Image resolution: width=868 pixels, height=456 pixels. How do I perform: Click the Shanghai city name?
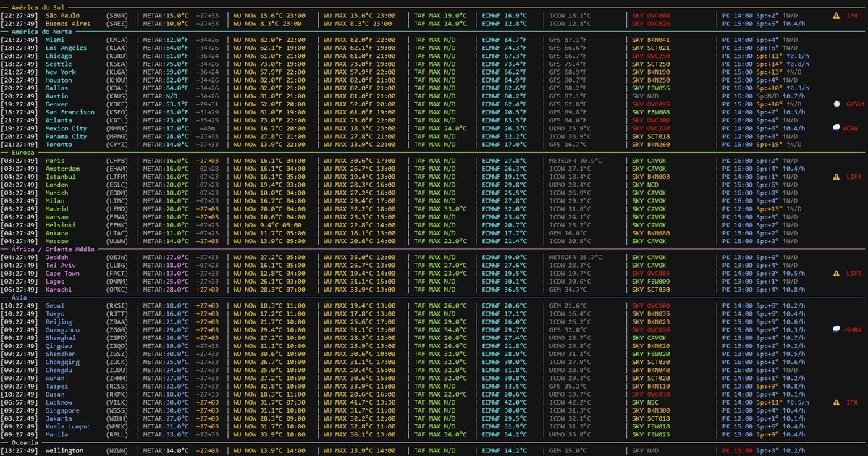61,338
